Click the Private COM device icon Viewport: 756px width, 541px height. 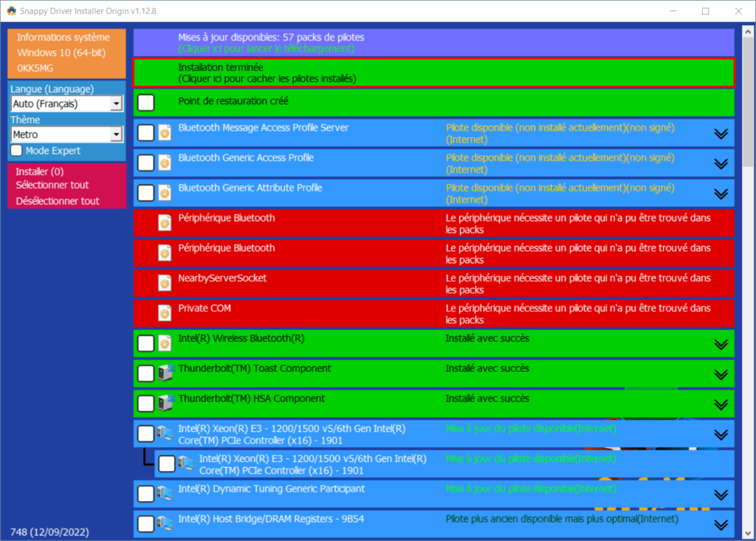(x=165, y=314)
